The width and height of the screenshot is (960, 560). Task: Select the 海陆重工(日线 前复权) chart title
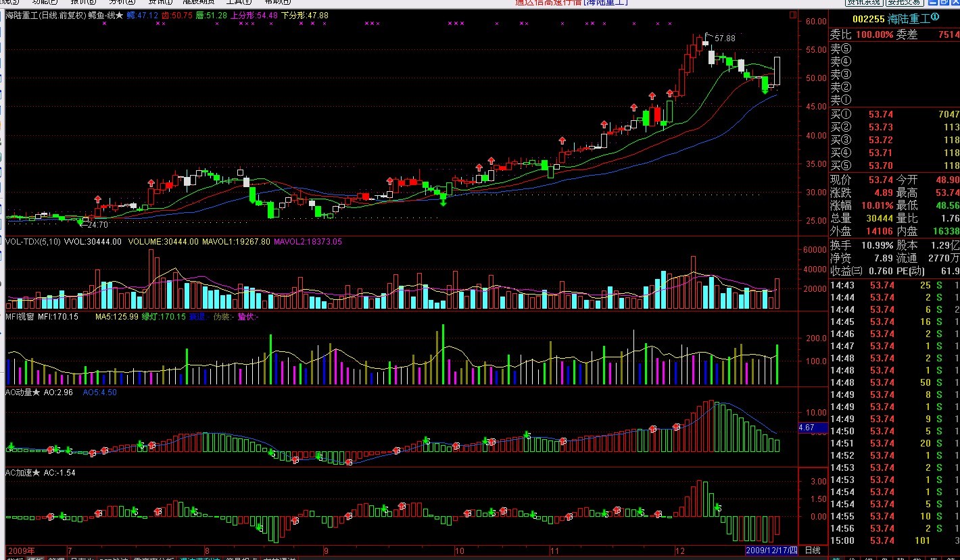(47, 16)
